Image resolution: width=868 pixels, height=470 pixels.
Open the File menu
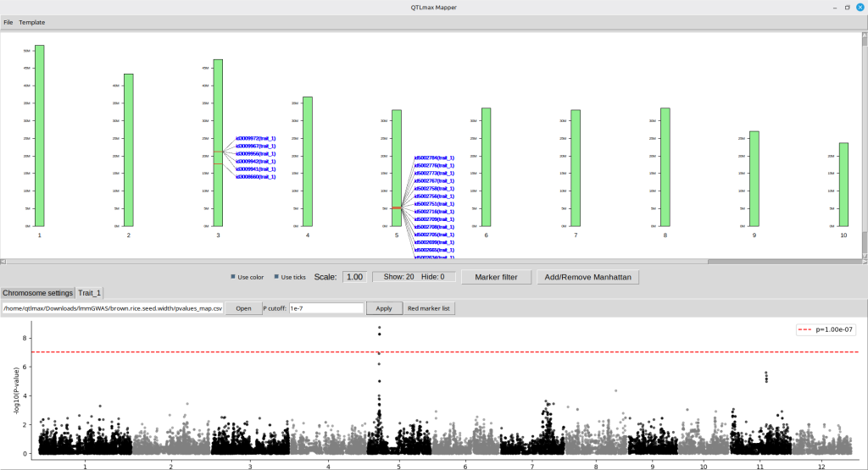[8, 22]
